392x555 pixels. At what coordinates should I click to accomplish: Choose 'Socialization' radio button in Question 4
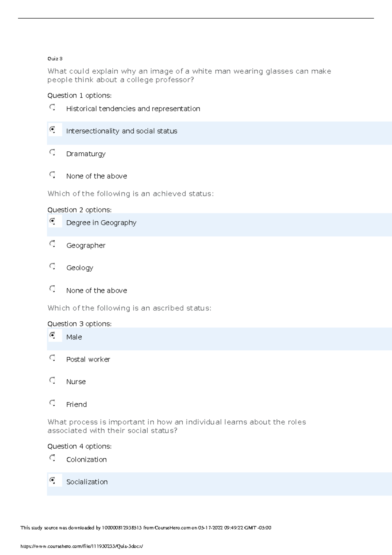click(x=52, y=480)
